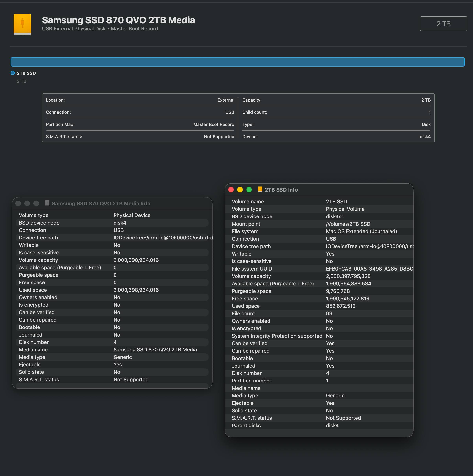Screen dimensions: 473x476
Task: Click the yellow external USB disk icon
Action: (x=22, y=24)
